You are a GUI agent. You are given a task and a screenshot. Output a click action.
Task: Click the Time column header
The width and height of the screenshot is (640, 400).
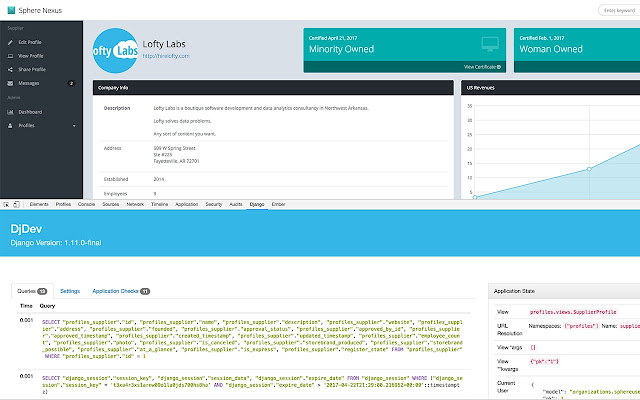[26, 306]
